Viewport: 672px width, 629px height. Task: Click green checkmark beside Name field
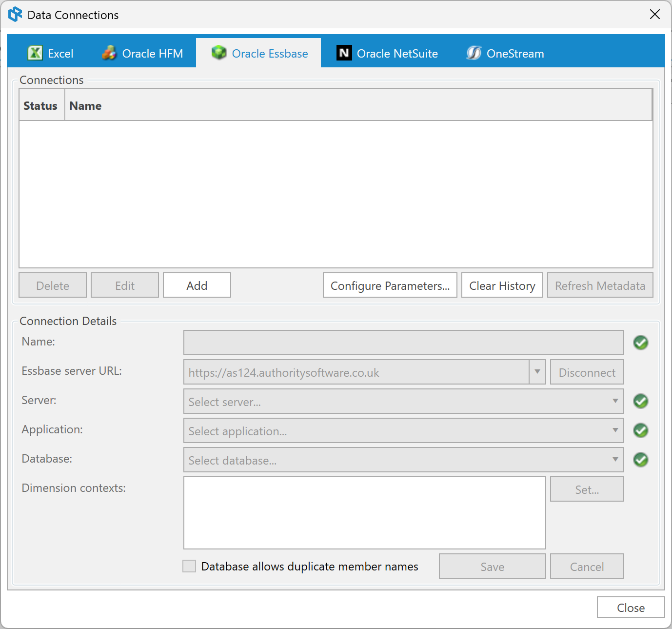[x=640, y=343]
